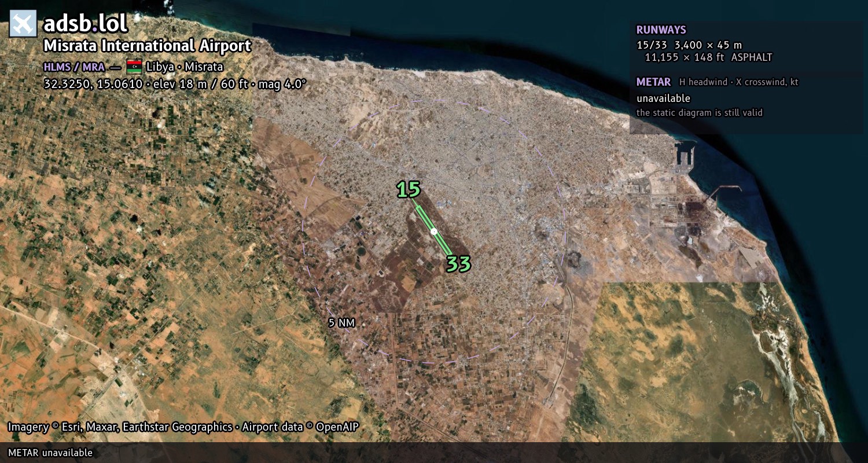Click the Imagery © Esri, Maxar attribution
868x463 pixels.
coord(120,427)
